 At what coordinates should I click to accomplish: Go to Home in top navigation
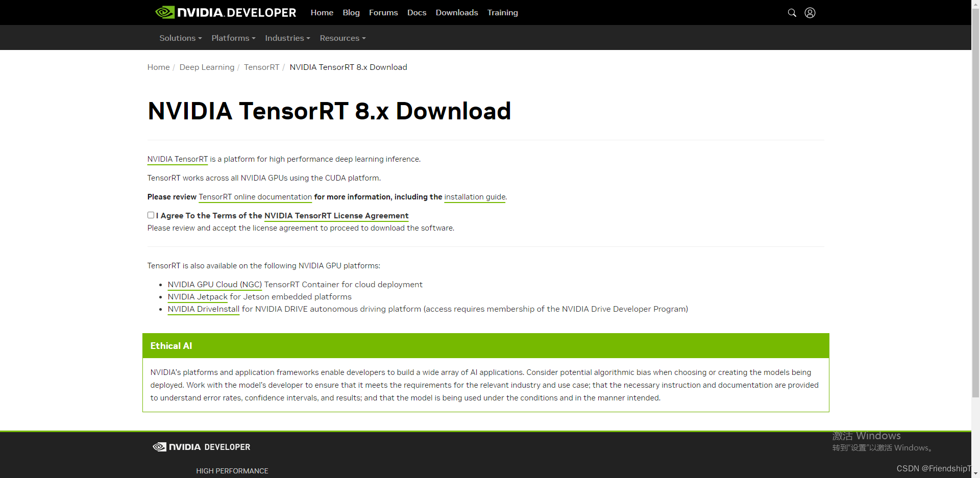322,13
